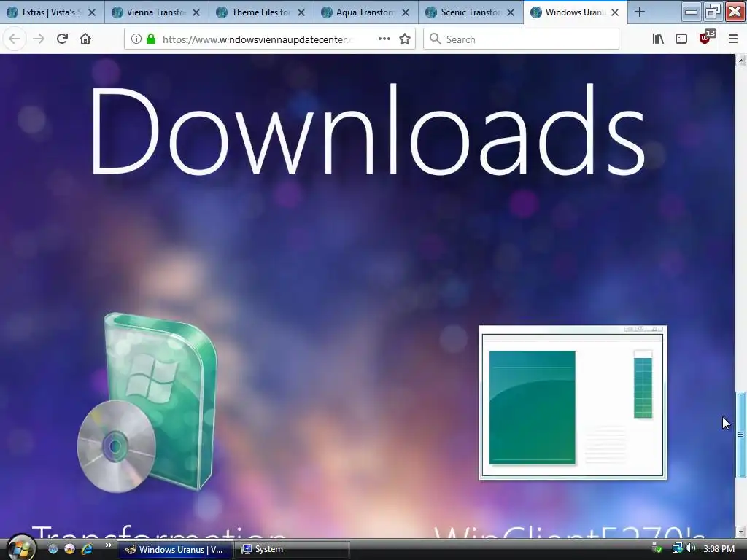Toggle the Firefox sidebars button

[681, 39]
